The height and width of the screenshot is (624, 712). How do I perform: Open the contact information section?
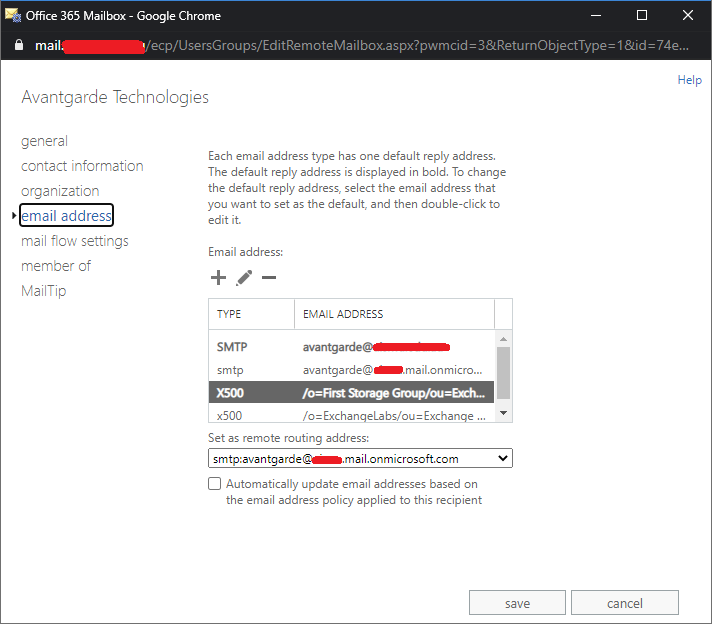coord(82,166)
